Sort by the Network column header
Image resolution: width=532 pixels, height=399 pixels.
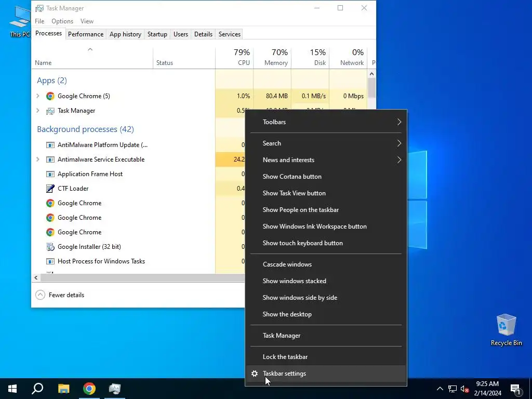coord(349,58)
